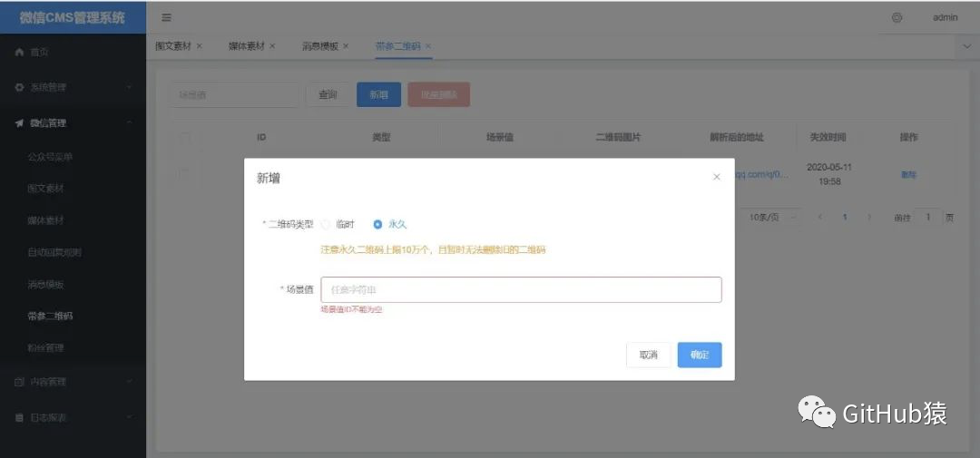Click the icon beside 内容管理
The height and width of the screenshot is (458, 980).
click(x=19, y=381)
